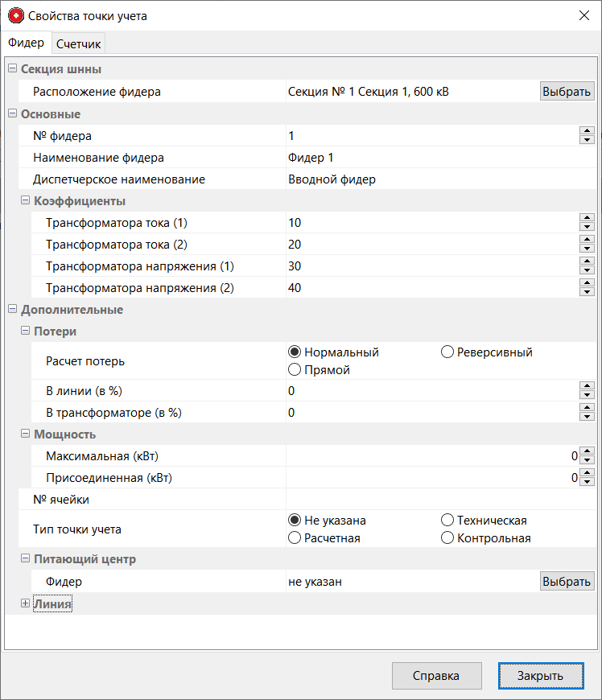Collapse the Коэффициенты group
The image size is (602, 700).
(x=25, y=200)
